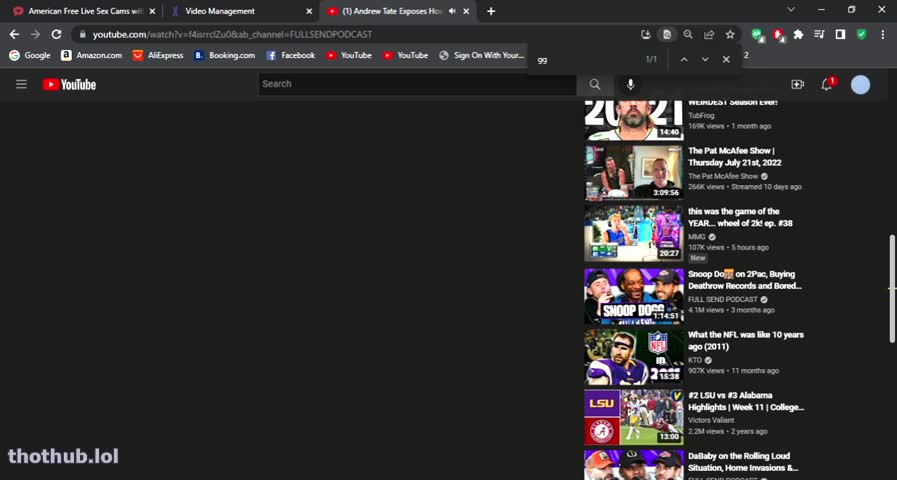The height and width of the screenshot is (480, 897).
Task: Click the page vertical scrollbar thumb
Action: click(892, 288)
